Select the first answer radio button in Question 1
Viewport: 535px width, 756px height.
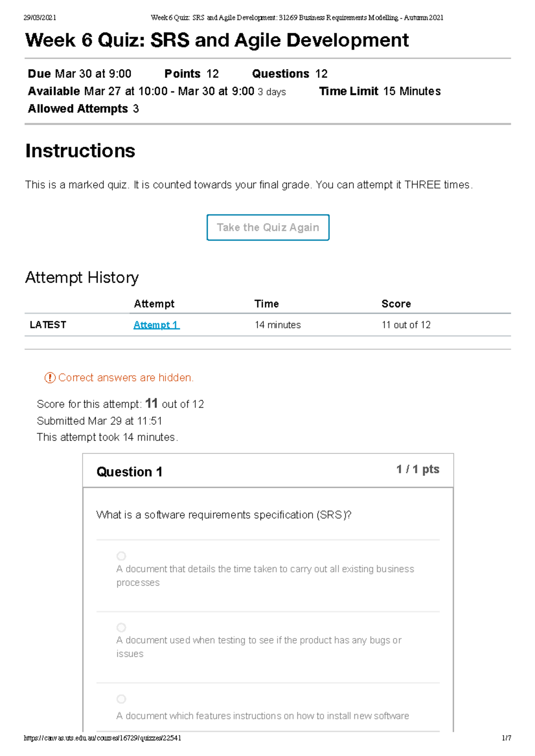pos(122,556)
